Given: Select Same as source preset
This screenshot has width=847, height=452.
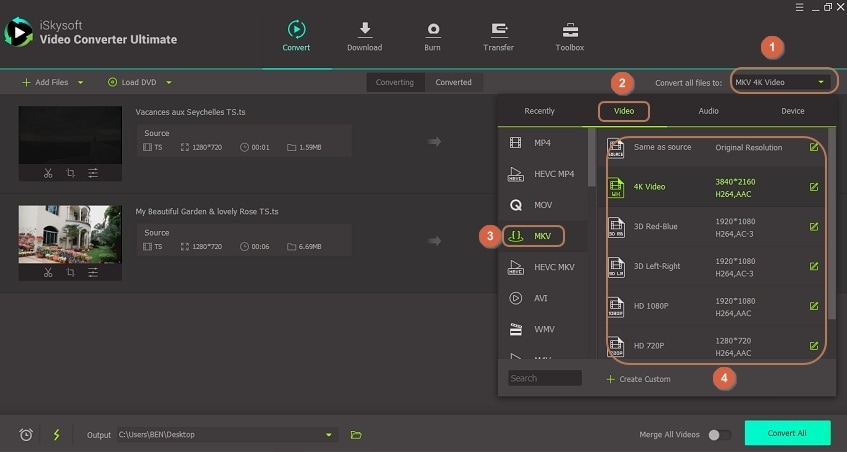Looking at the screenshot, I should coord(712,147).
